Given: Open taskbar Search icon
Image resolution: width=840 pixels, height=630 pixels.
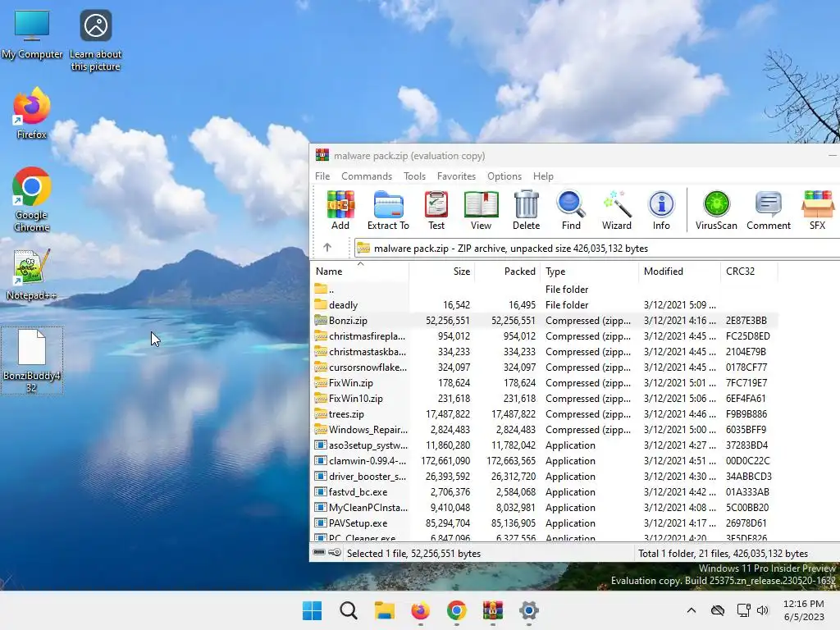Looking at the screenshot, I should [x=349, y=610].
